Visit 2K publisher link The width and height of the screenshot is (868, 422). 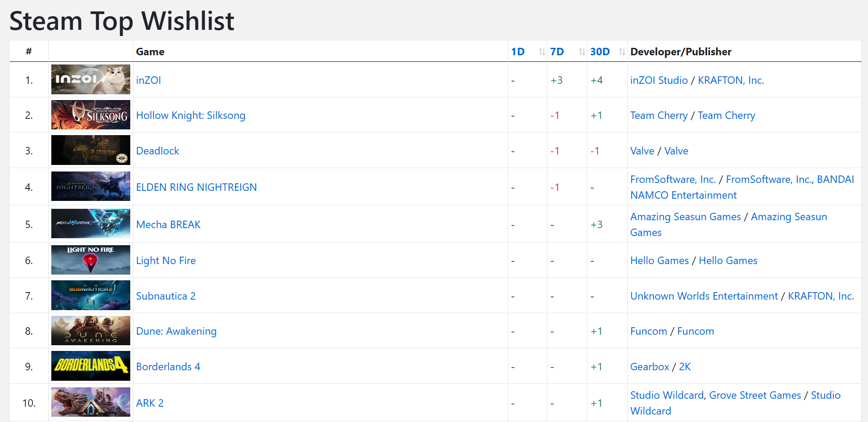tap(685, 367)
